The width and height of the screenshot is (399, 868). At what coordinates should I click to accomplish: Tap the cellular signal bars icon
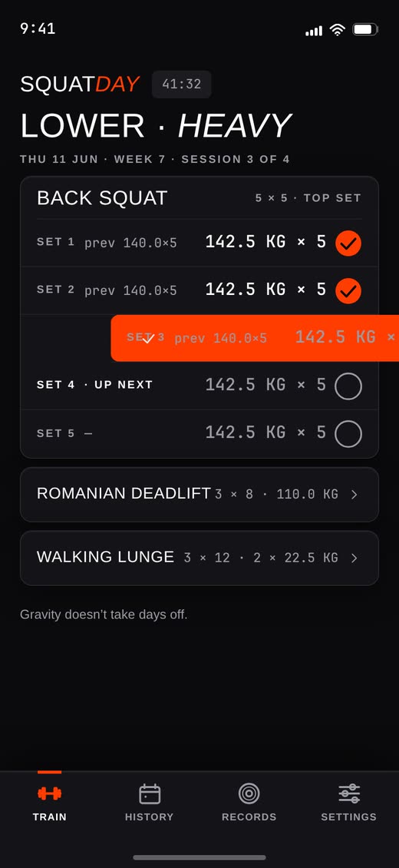[314, 31]
